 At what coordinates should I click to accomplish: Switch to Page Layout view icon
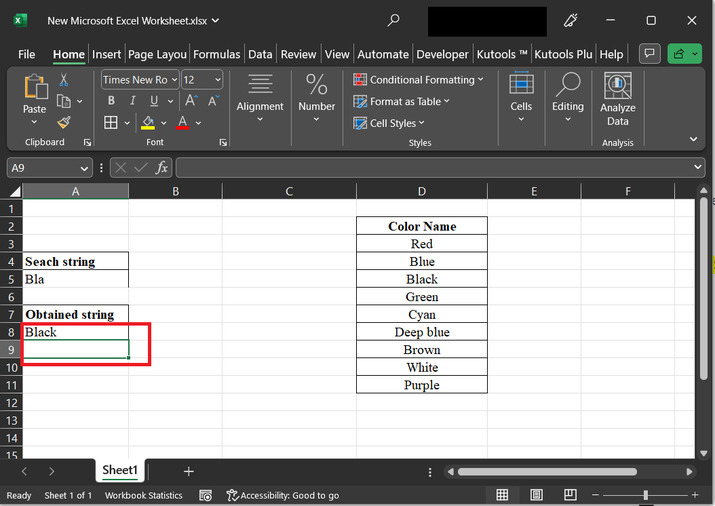pos(534,495)
